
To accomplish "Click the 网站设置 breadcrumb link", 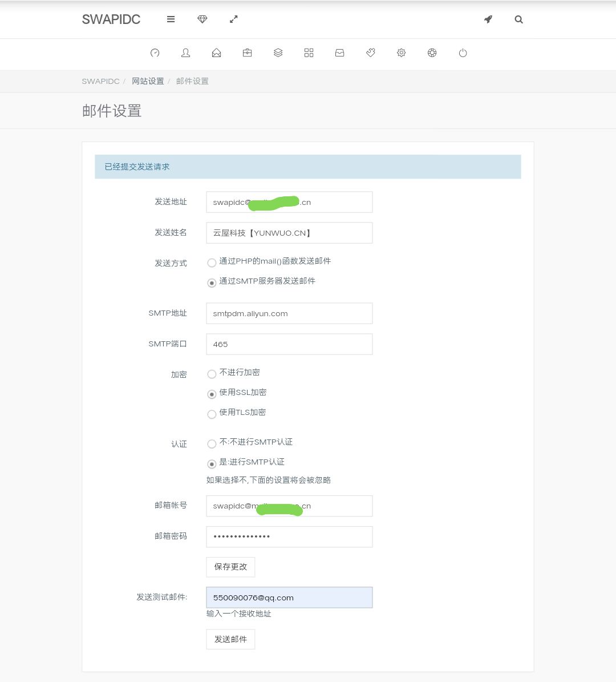I will (148, 81).
